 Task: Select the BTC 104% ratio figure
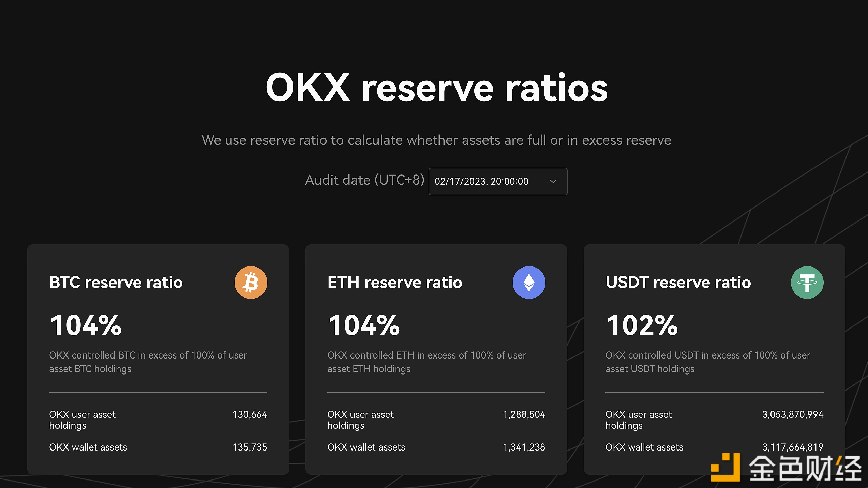pyautogui.click(x=86, y=325)
